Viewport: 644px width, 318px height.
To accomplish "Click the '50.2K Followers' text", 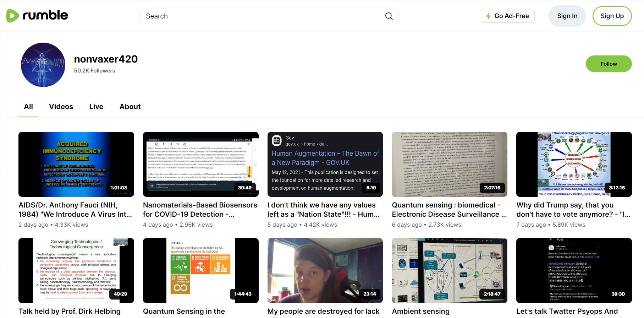I will coord(94,71).
